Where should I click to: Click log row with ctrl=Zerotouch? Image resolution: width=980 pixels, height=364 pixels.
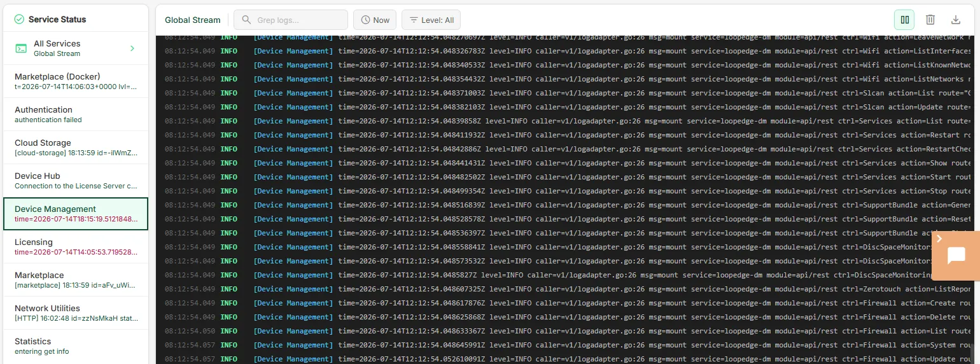pyautogui.click(x=564, y=289)
